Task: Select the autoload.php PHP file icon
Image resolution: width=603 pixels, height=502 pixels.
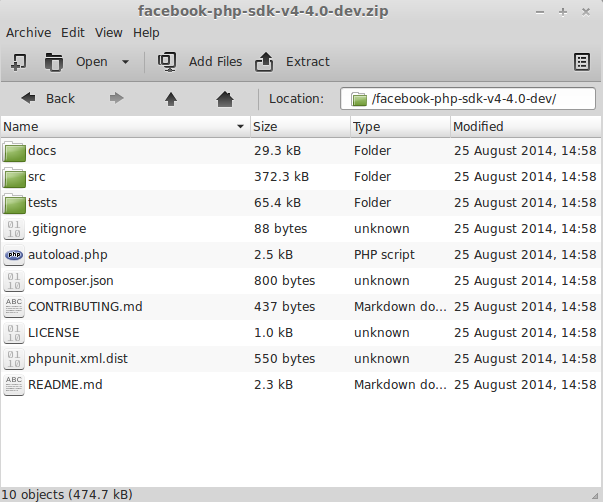Action: [x=14, y=255]
